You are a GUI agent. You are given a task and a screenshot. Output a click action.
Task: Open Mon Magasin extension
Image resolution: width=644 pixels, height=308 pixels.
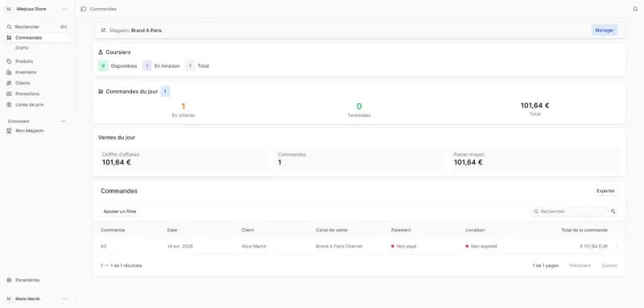tap(37, 131)
